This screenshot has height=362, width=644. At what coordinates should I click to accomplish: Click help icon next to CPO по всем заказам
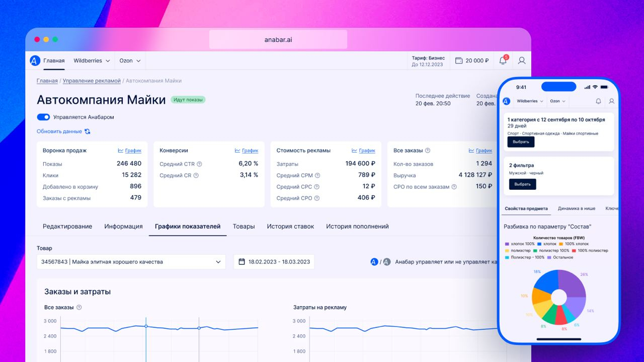(x=454, y=187)
